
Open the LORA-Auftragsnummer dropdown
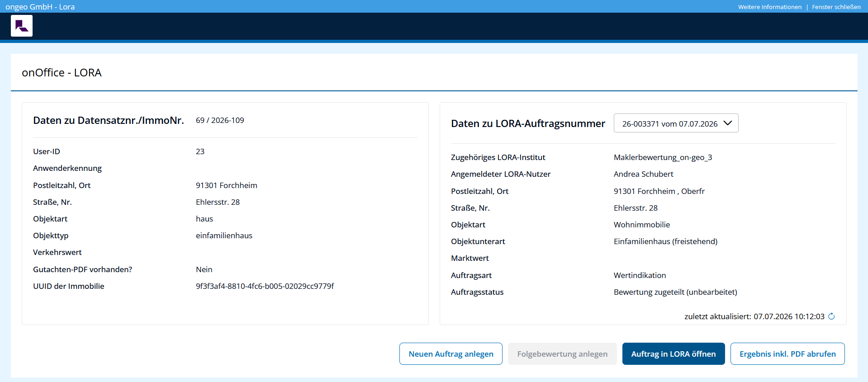click(x=676, y=123)
